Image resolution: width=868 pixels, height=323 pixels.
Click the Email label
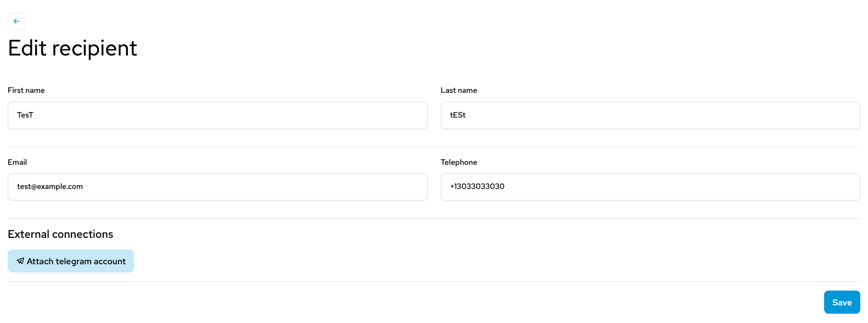pos(17,162)
